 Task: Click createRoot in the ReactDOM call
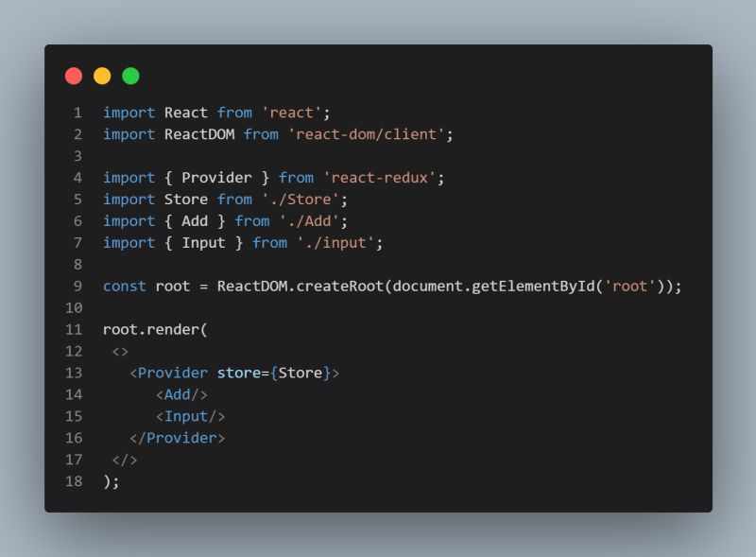click(339, 287)
